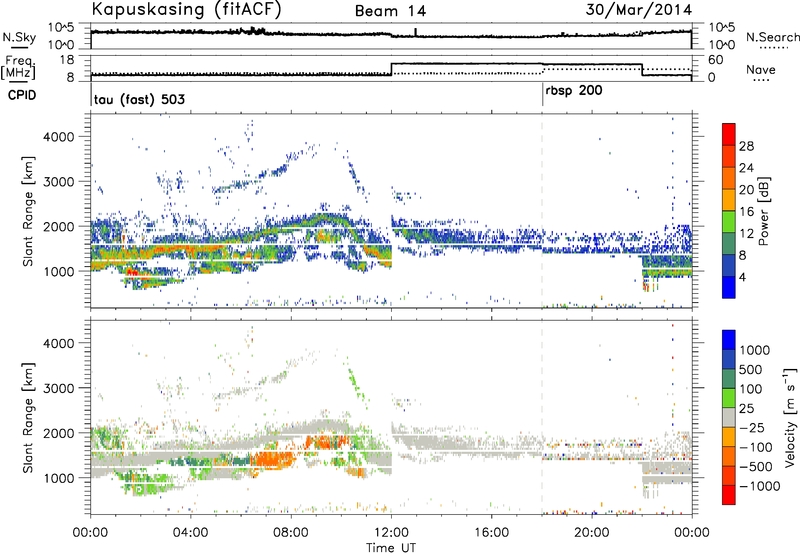Click the Kapuskasing (fitACF) plot title
This screenshot has width=800, height=554.
tap(186, 10)
